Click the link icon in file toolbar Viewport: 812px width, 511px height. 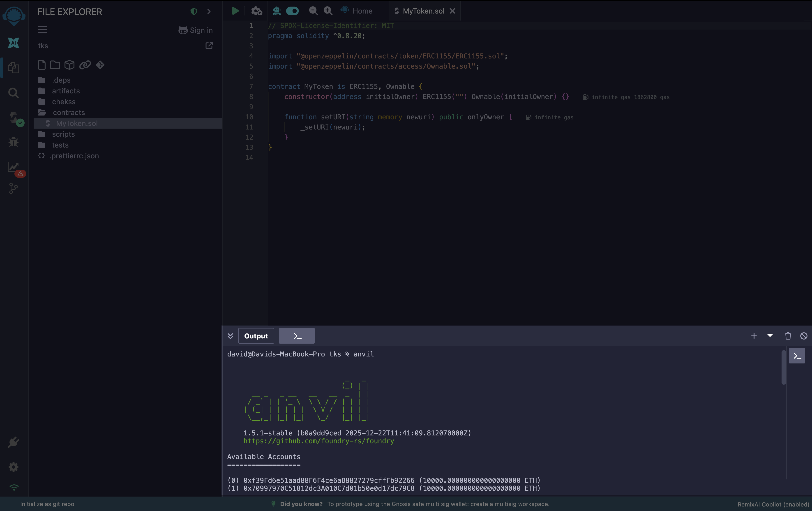(85, 65)
